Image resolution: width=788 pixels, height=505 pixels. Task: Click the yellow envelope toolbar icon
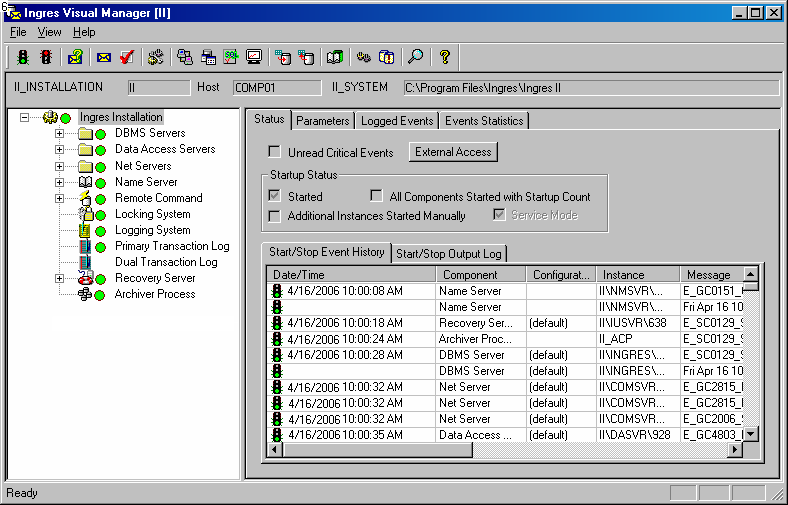coord(103,57)
